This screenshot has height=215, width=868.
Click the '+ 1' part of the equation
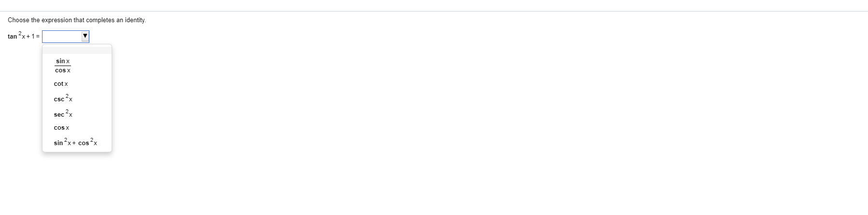[x=30, y=37]
